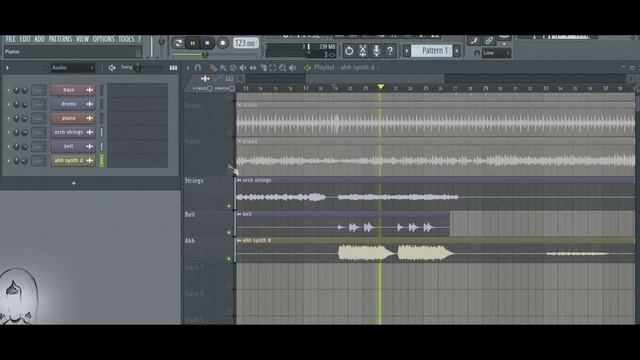640x360 pixels.
Task: Open the EDIT menu
Action: click(25, 39)
